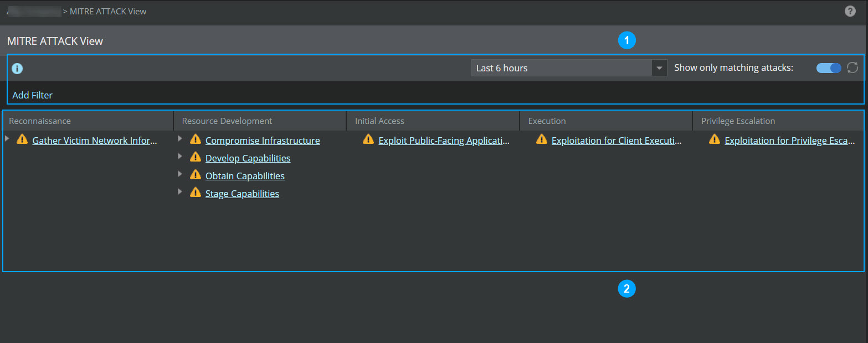This screenshot has height=343, width=868.
Task: Click warning icon beside Exploitation for Client Execution
Action: tap(541, 139)
